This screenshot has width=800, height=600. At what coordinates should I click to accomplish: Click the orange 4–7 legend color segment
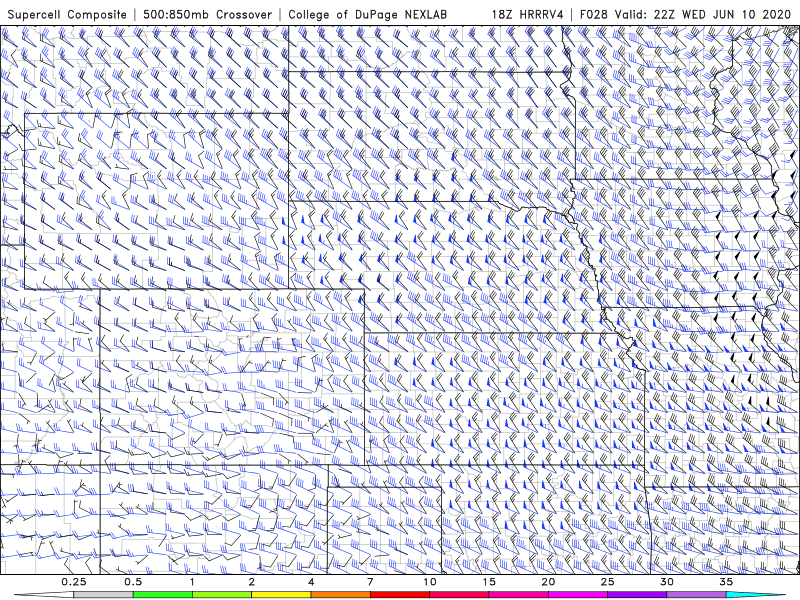coord(340,595)
